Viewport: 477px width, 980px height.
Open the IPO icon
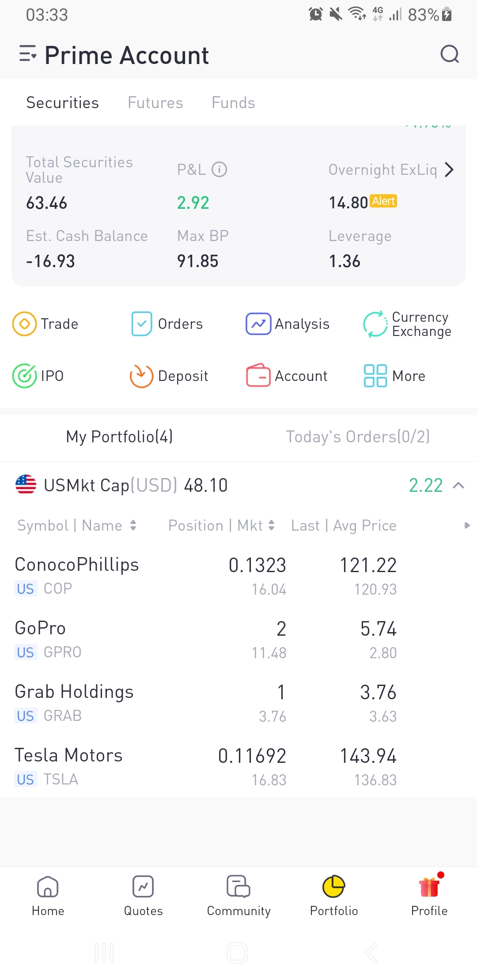25,376
